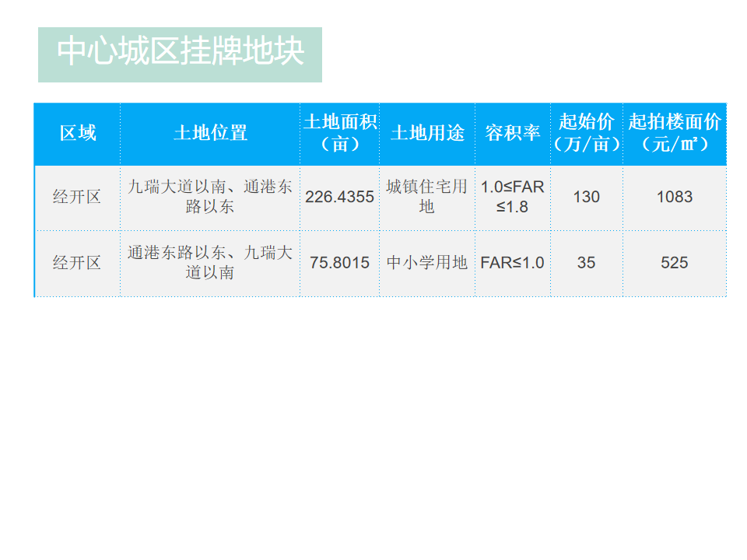Select the 土地面积（亩） column header
The height and width of the screenshot is (560, 747).
coord(340,133)
